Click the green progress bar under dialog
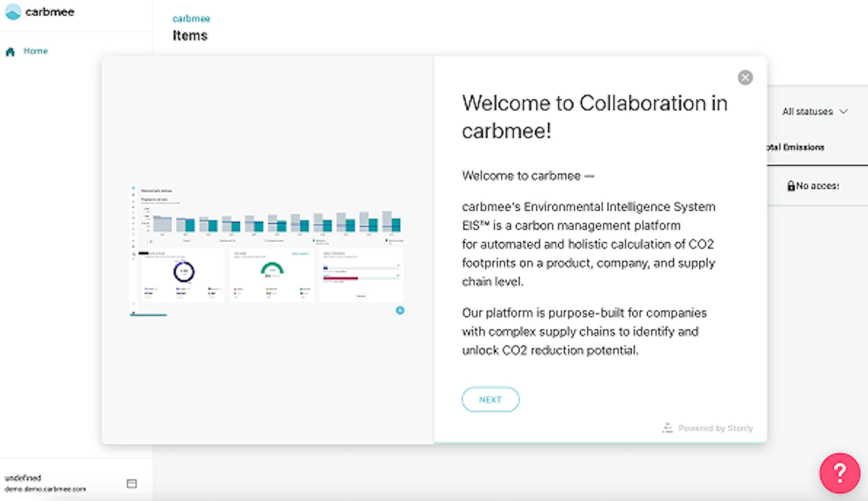 point(600,443)
